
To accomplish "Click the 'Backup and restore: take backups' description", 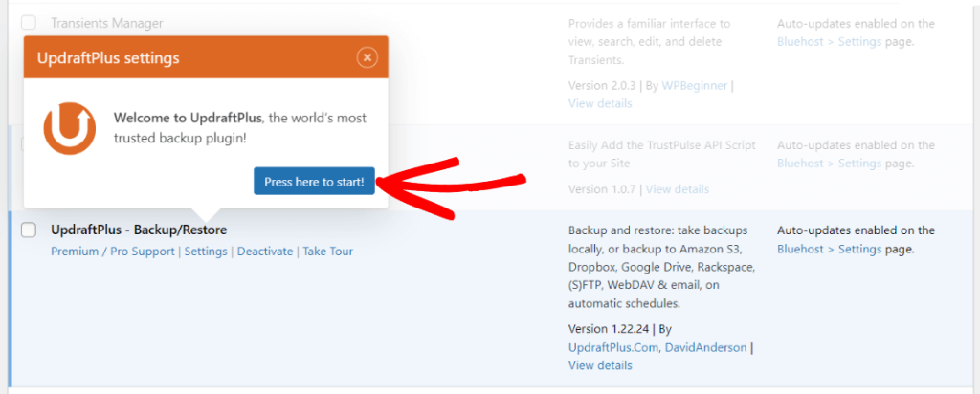I will (x=662, y=267).
